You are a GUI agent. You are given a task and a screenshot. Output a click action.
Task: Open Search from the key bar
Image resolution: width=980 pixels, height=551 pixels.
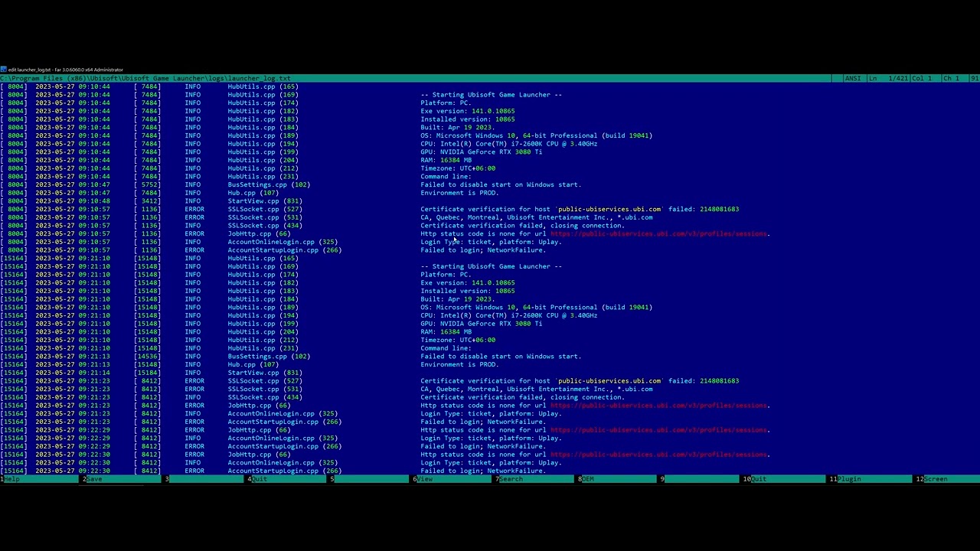[x=511, y=479]
